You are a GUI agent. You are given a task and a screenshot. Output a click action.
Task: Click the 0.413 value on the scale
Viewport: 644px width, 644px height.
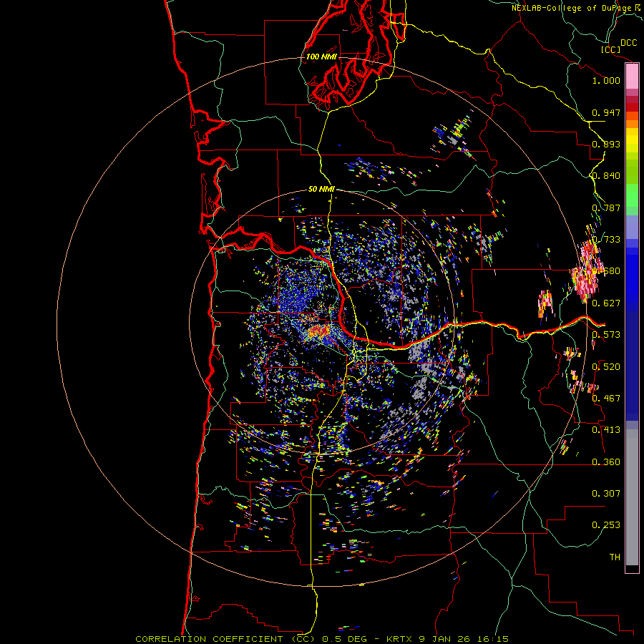(606, 430)
